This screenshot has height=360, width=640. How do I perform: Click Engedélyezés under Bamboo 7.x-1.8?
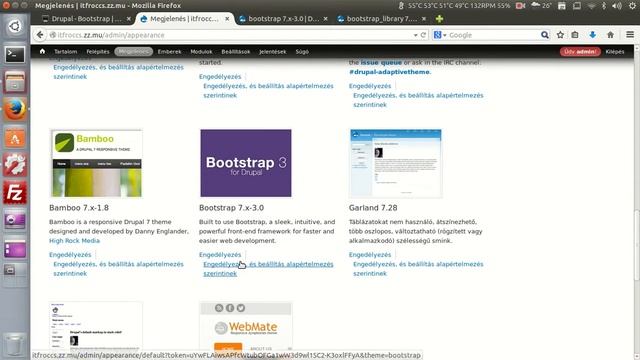70,255
